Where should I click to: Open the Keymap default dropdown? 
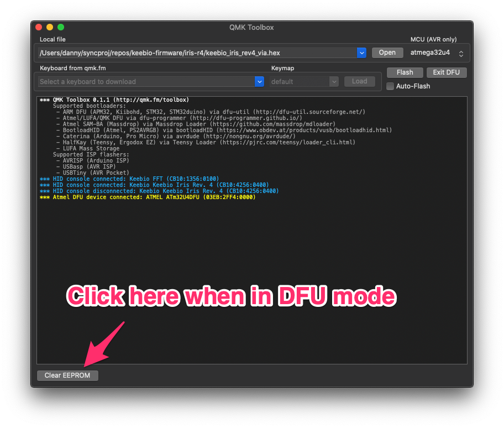(304, 81)
